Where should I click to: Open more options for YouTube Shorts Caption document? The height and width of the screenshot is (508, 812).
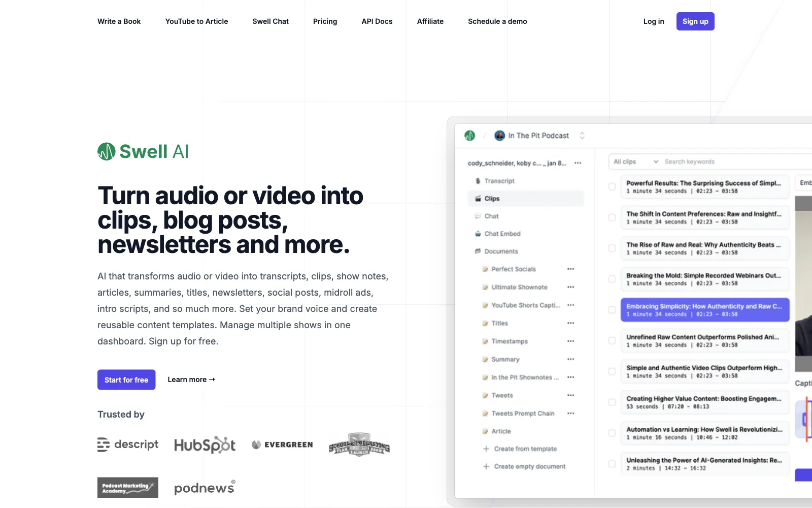570,305
